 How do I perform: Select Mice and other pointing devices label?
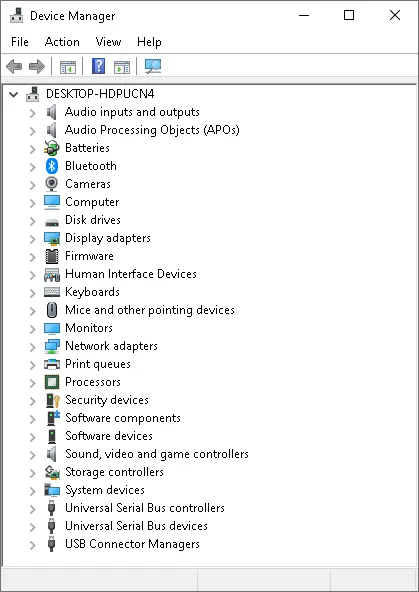click(x=150, y=310)
